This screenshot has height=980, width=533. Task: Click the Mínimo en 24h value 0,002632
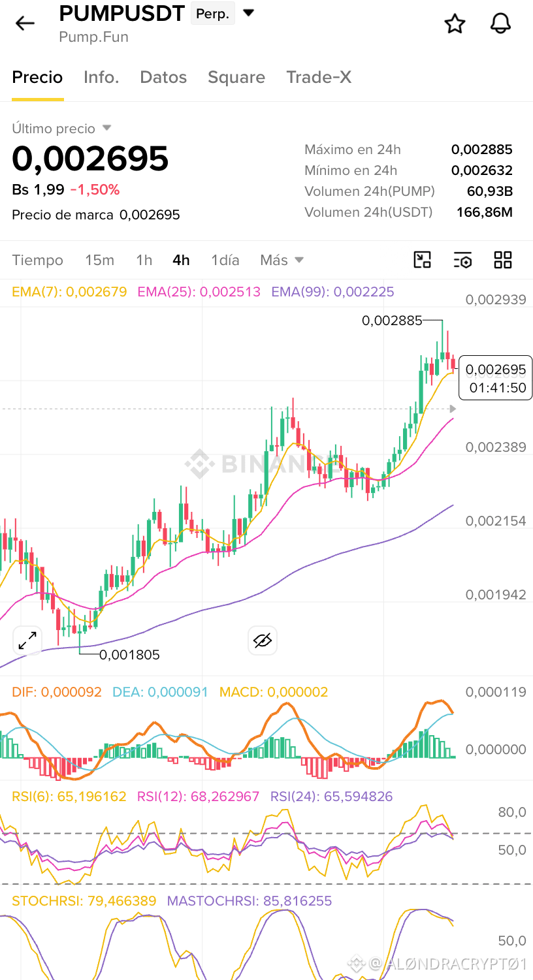[482, 170]
